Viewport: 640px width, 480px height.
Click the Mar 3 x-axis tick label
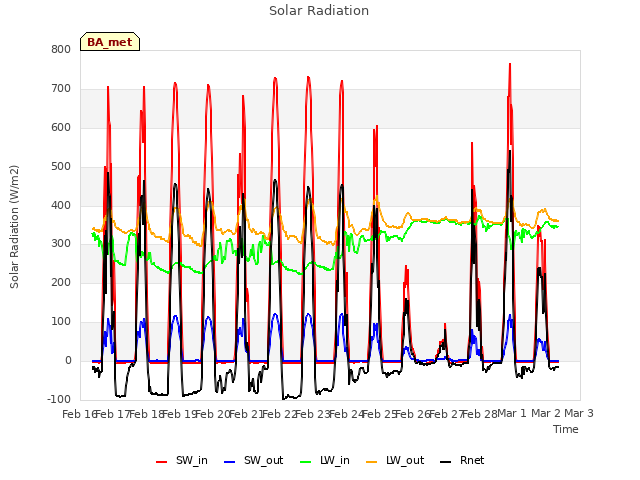[579, 413]
